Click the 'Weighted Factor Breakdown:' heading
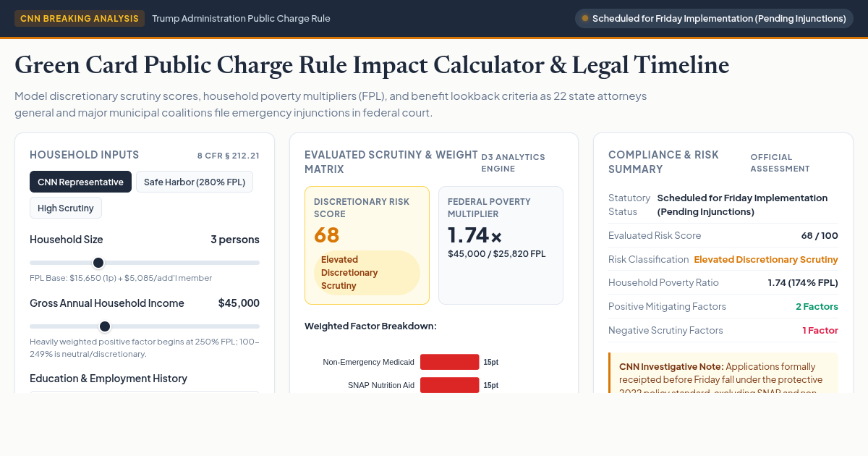 click(370, 326)
